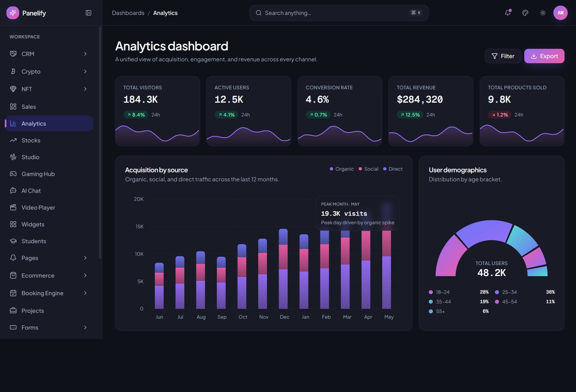Screen dimensions: 576x392
Task: Open the theme palette icon
Action: 525,13
